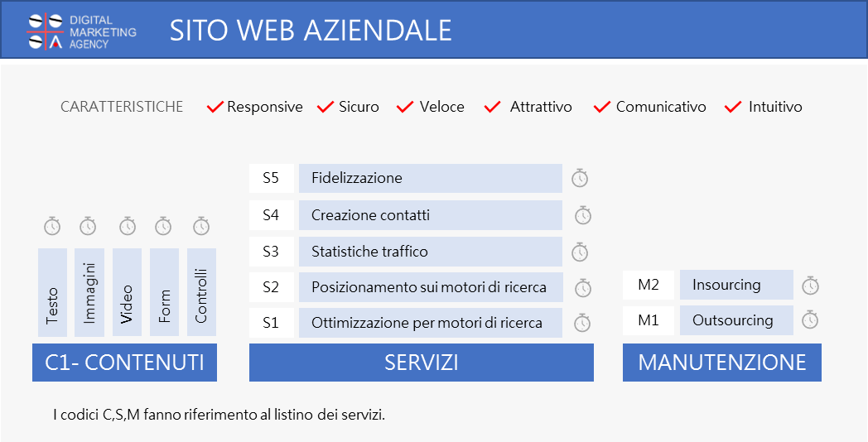Viewport: 868px width, 442px height.
Task: Click the stopwatch icon beside Outsourcing
Action: 810,319
